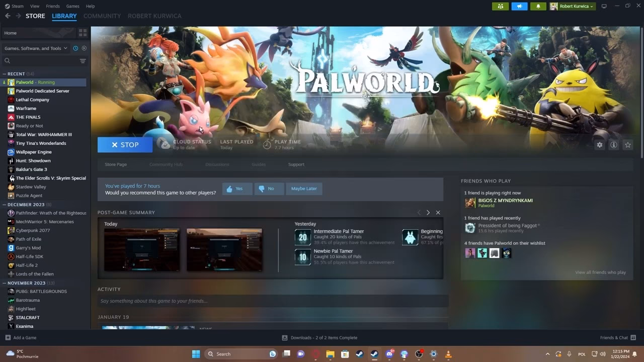
Task: Choose No for game recommendation
Action: [x=269, y=189]
